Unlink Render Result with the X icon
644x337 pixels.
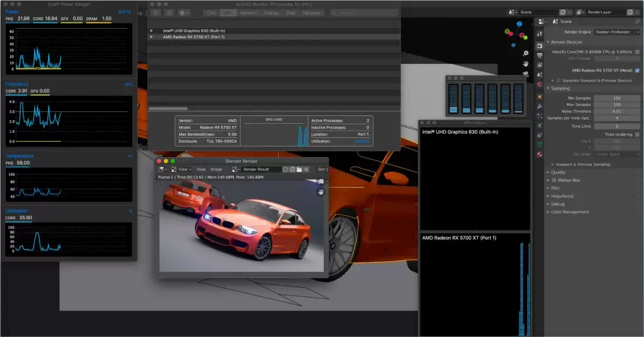point(306,169)
